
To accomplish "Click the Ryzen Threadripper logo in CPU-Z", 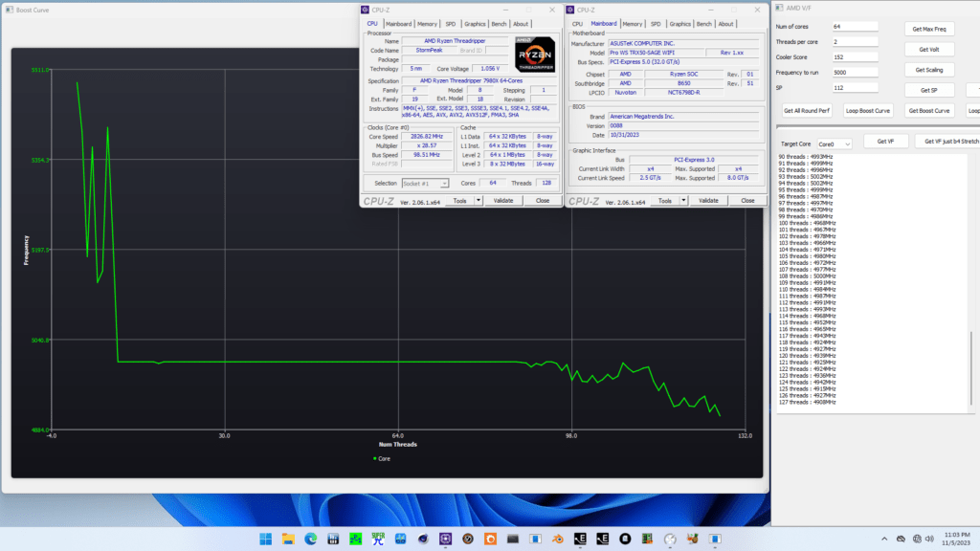I will point(535,55).
